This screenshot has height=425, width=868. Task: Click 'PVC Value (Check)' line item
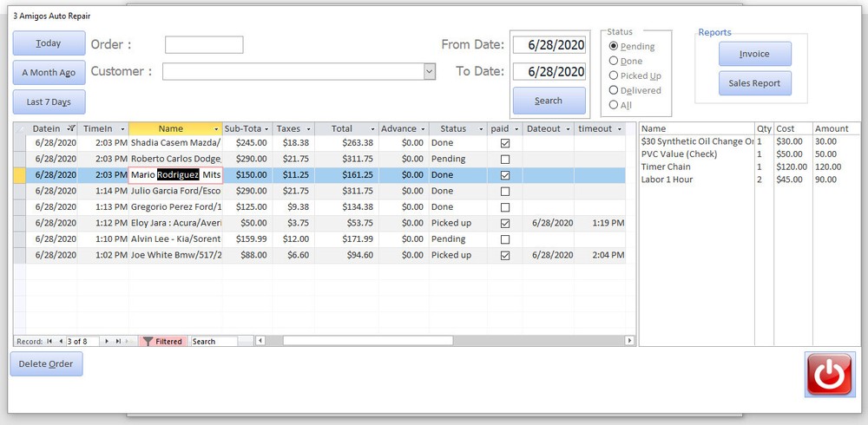coord(679,154)
